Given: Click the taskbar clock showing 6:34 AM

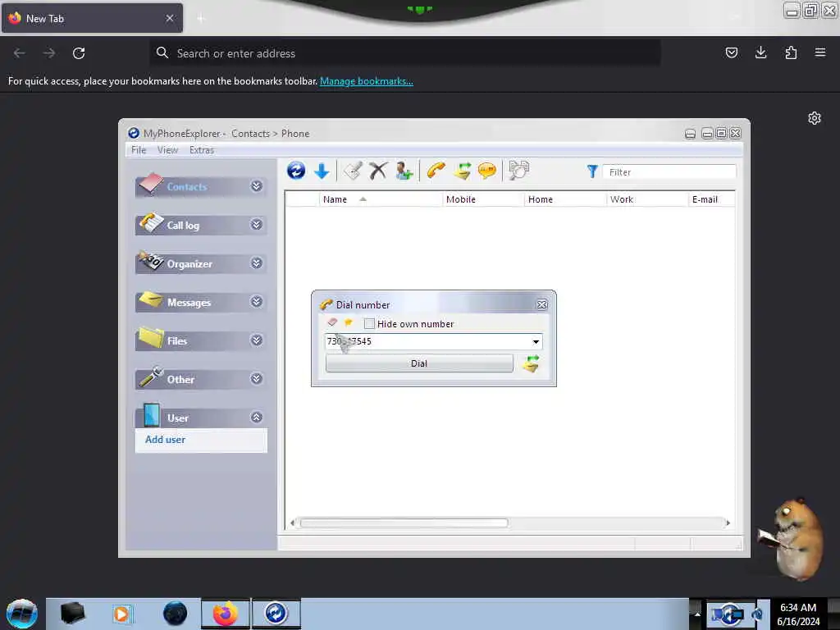Looking at the screenshot, I should [x=798, y=614].
